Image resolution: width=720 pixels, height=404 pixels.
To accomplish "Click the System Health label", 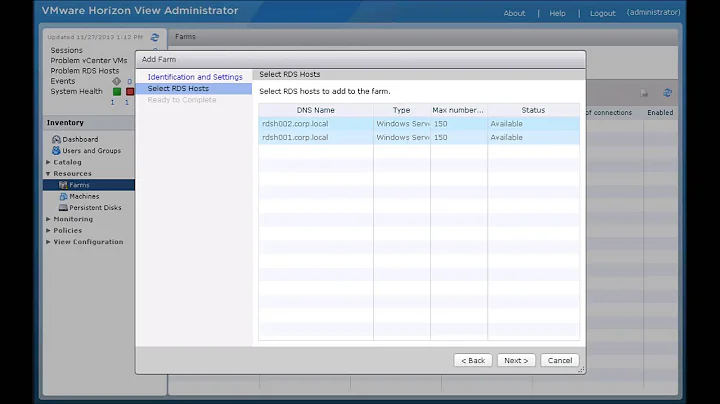I will tap(77, 91).
